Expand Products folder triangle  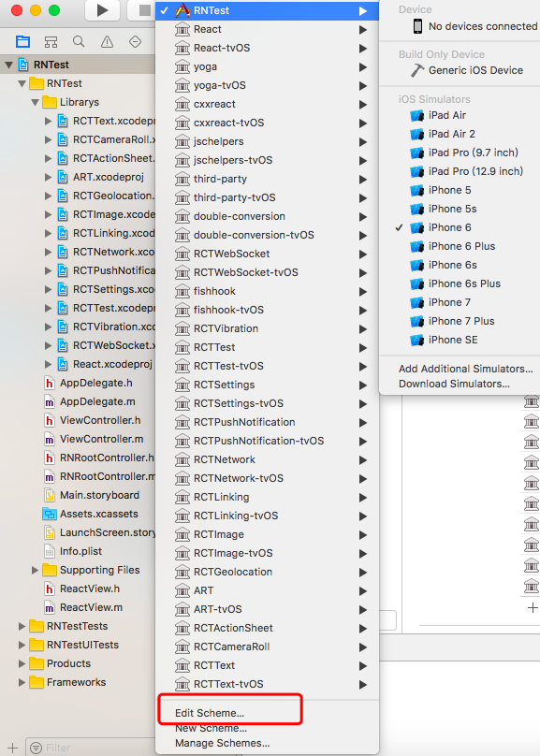tap(22, 664)
